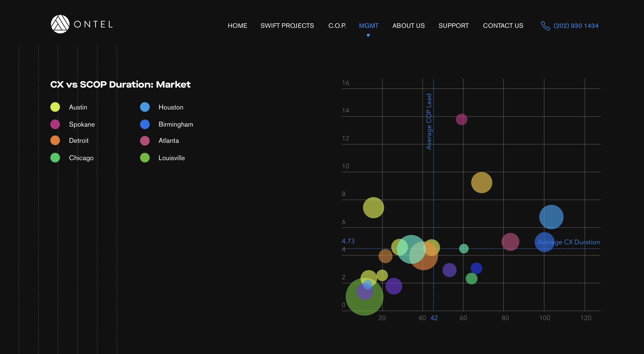Open the C.O.P. navigation link
Viewport: 644px width, 354px height.
[337, 26]
